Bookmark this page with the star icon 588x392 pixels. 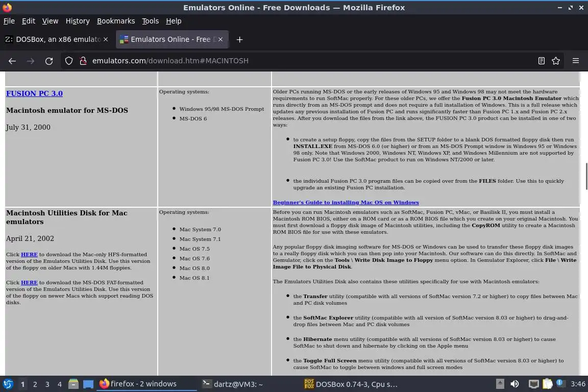click(x=556, y=61)
